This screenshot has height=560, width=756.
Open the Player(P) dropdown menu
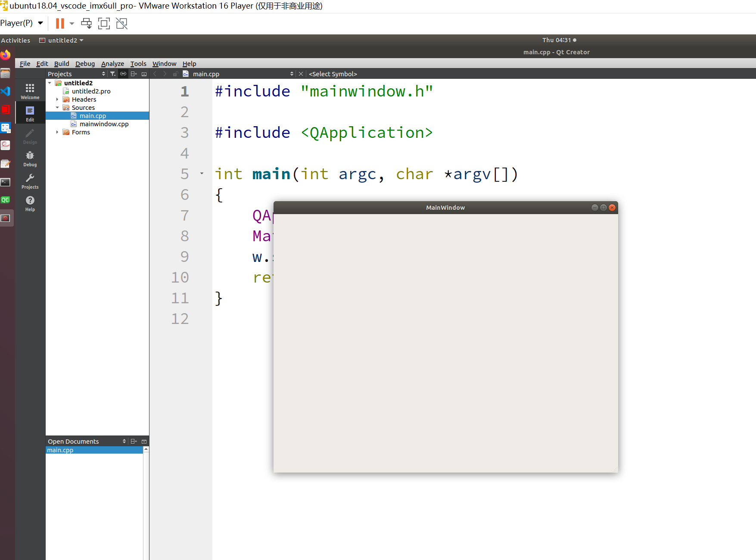coord(22,23)
